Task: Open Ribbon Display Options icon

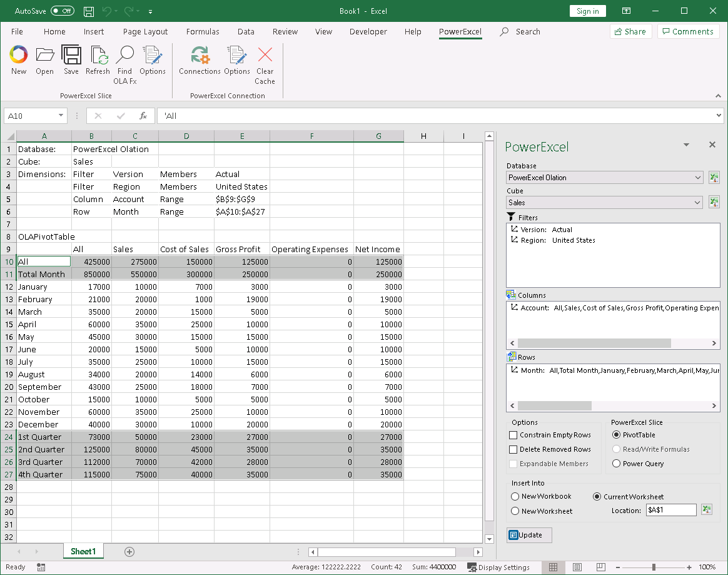Action: (x=626, y=11)
